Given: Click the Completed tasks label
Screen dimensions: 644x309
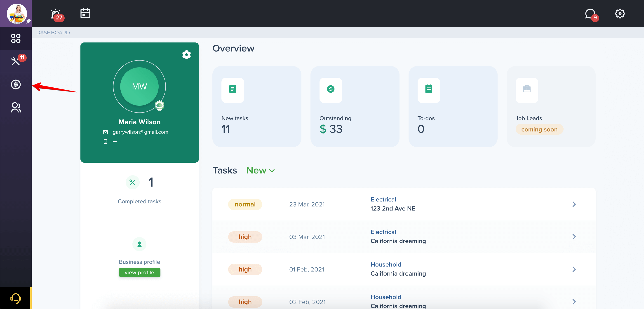Looking at the screenshot, I should [139, 201].
